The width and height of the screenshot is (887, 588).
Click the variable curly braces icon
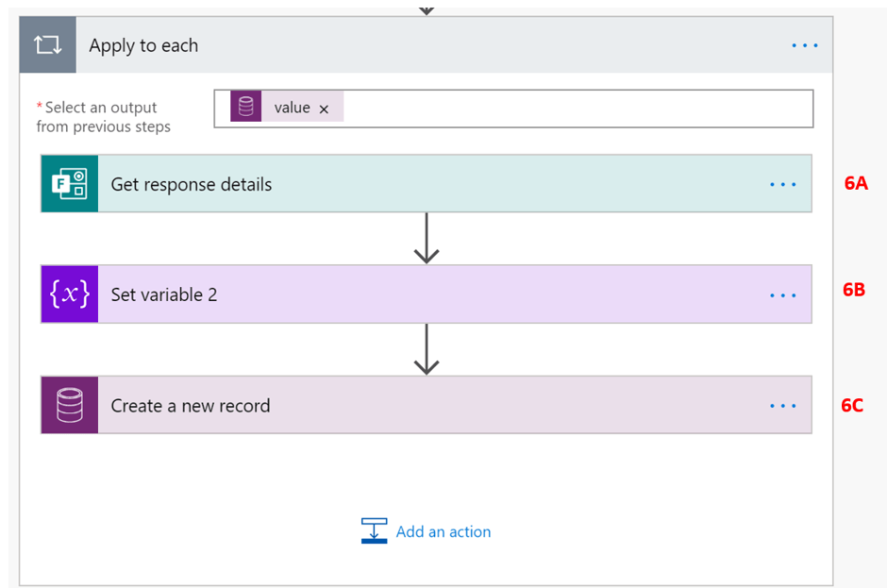coord(70,294)
